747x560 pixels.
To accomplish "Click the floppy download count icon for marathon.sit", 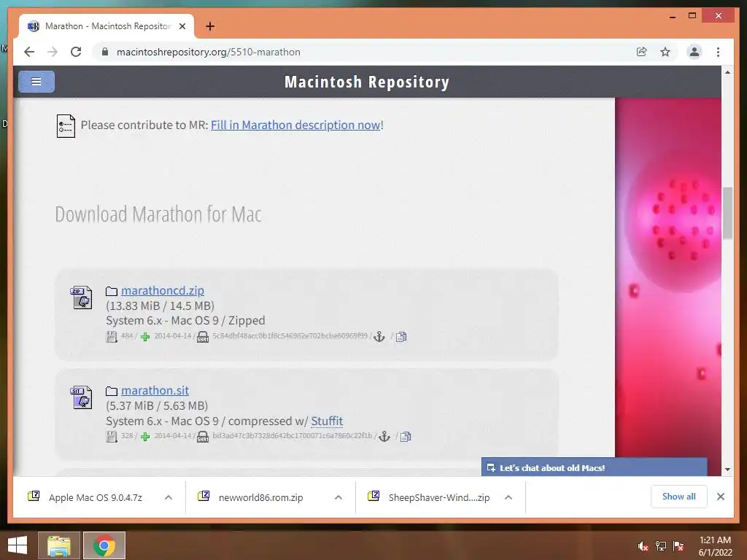I will 112,437.
